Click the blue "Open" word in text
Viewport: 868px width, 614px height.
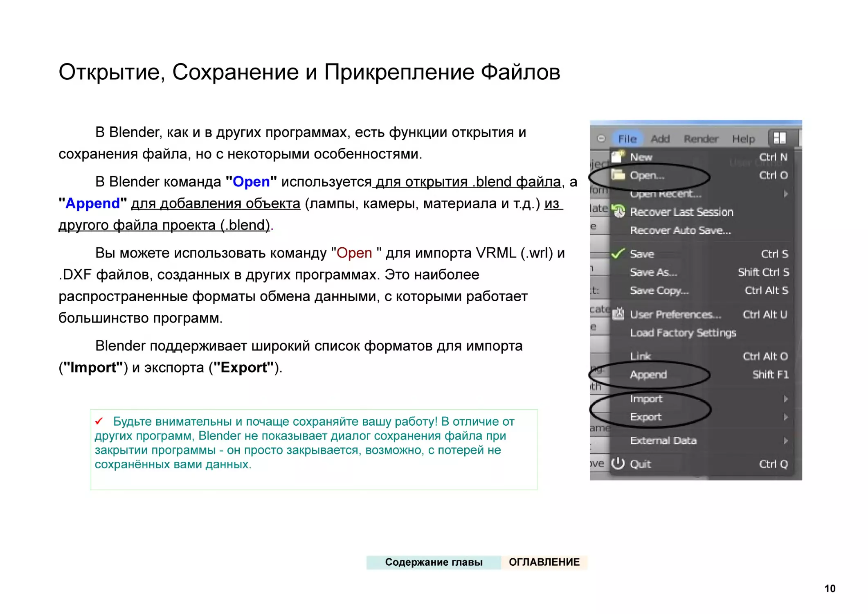251,181
